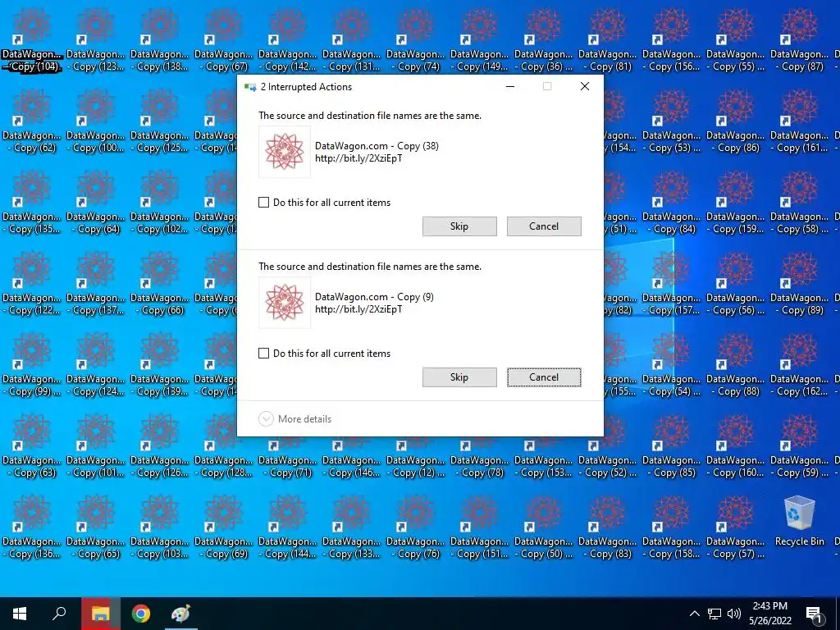Select desktop shortcut DataWagon Copy (62)

[32, 120]
